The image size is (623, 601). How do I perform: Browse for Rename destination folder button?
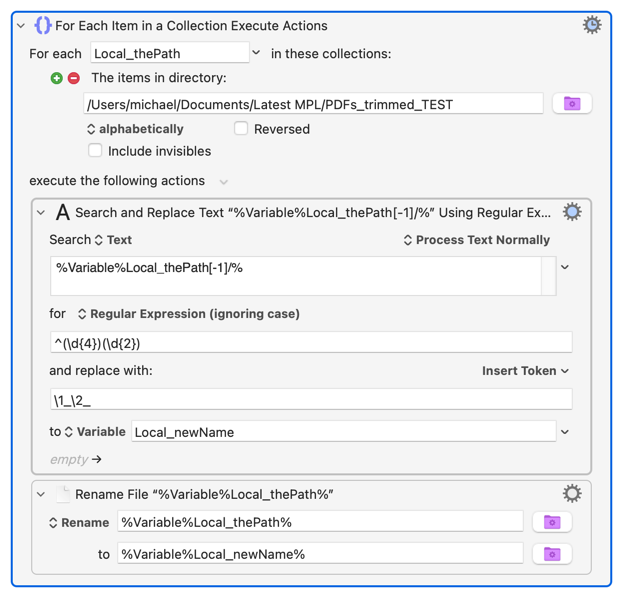pyautogui.click(x=551, y=554)
